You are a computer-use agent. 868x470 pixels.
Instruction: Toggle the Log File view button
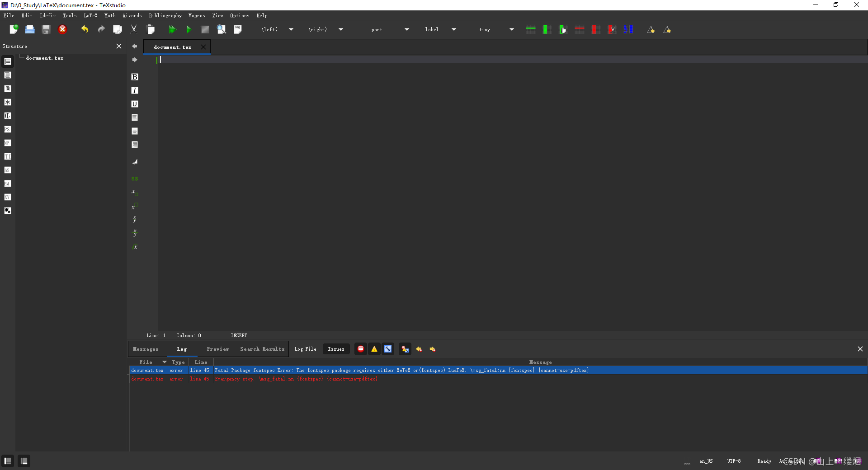[x=305, y=349]
